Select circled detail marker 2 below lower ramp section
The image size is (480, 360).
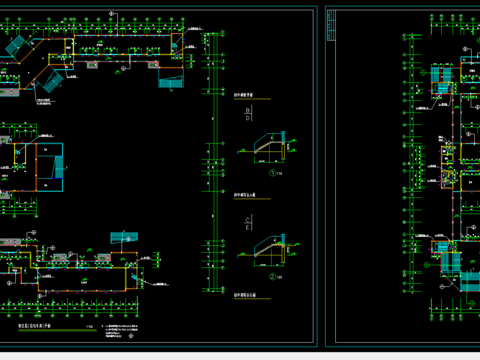click(x=272, y=277)
